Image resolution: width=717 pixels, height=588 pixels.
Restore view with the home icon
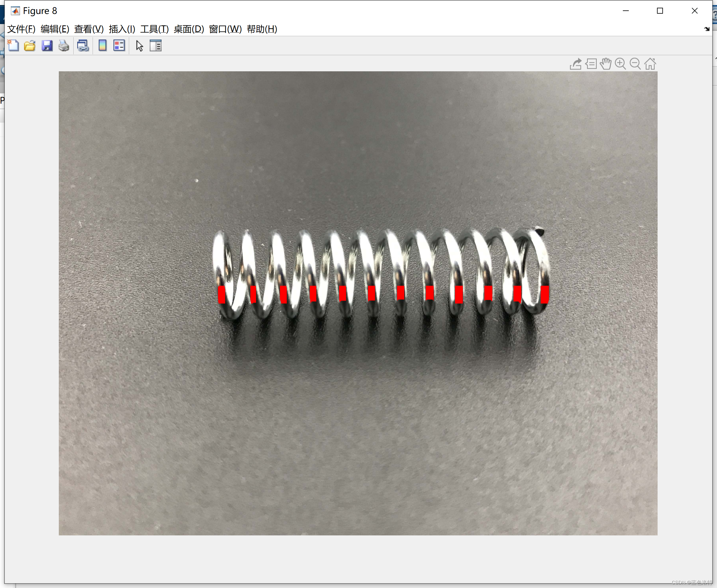(x=650, y=64)
